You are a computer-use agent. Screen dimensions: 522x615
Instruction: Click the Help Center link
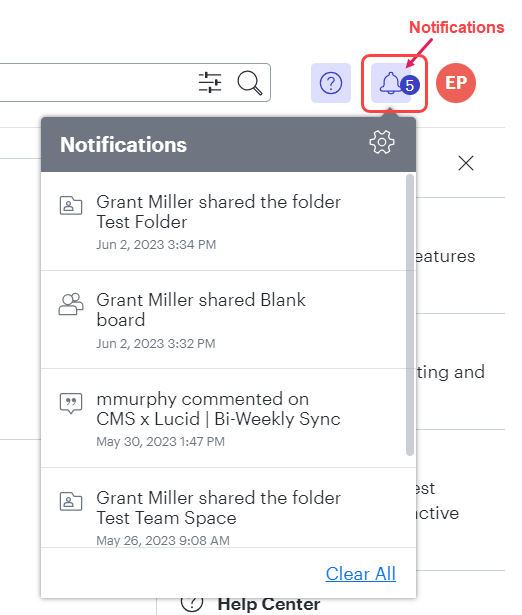(269, 604)
